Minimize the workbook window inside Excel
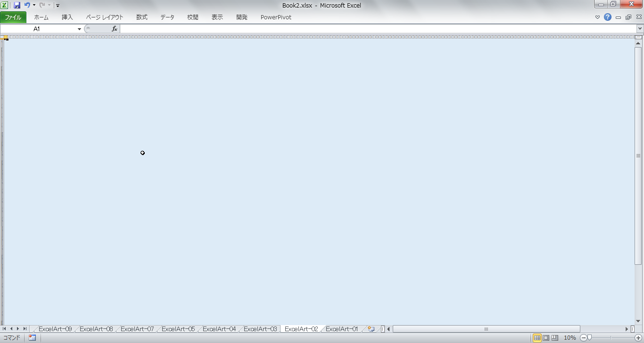The image size is (644, 343). click(619, 17)
